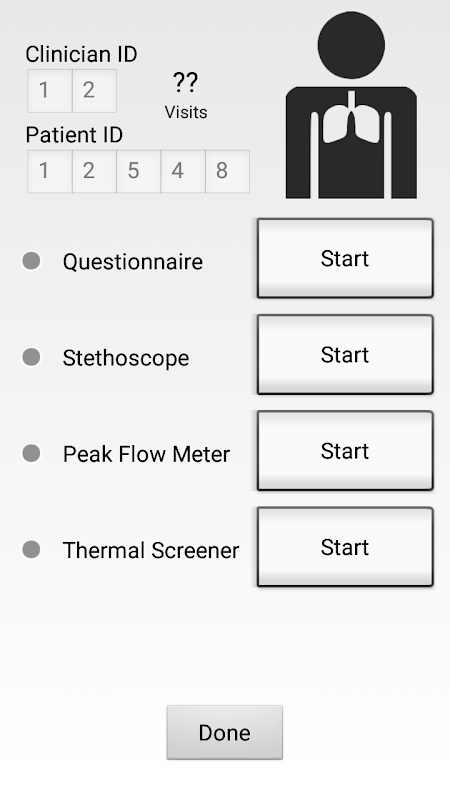Click the patient lungs silhouette icon

click(351, 105)
